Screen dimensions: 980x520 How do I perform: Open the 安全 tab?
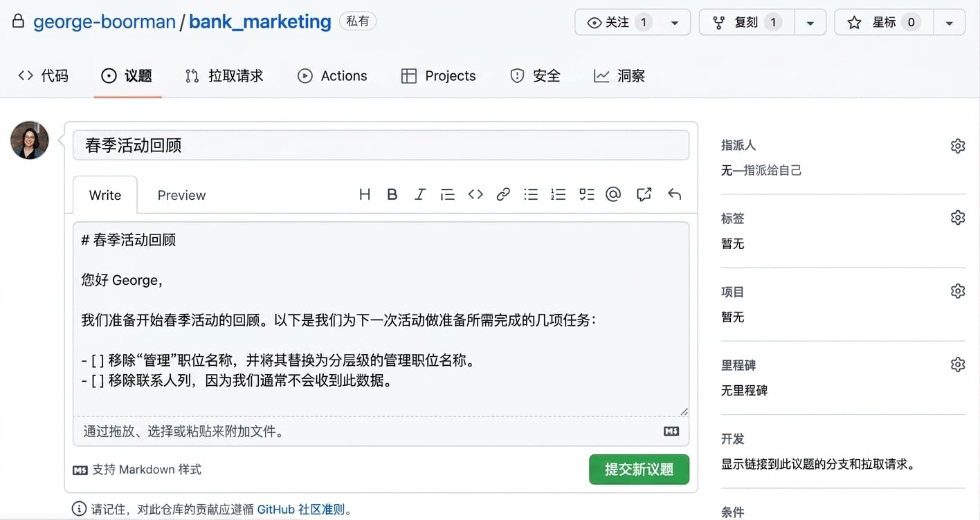click(535, 76)
